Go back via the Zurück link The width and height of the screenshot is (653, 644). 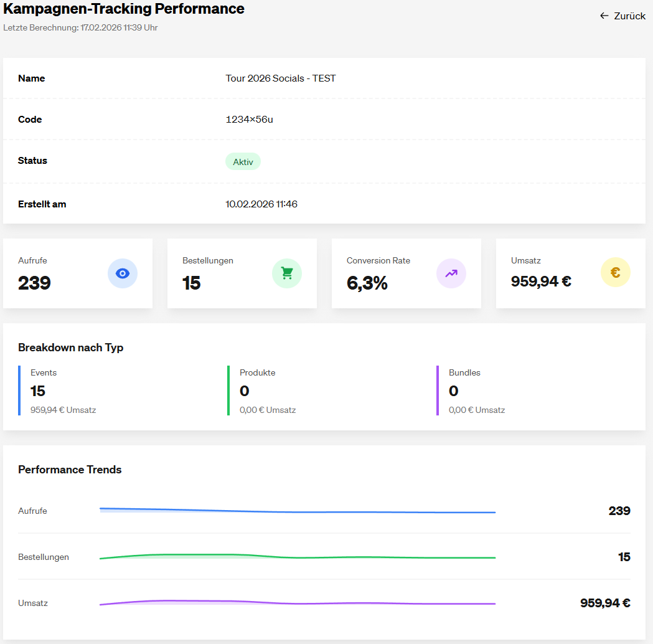click(622, 16)
